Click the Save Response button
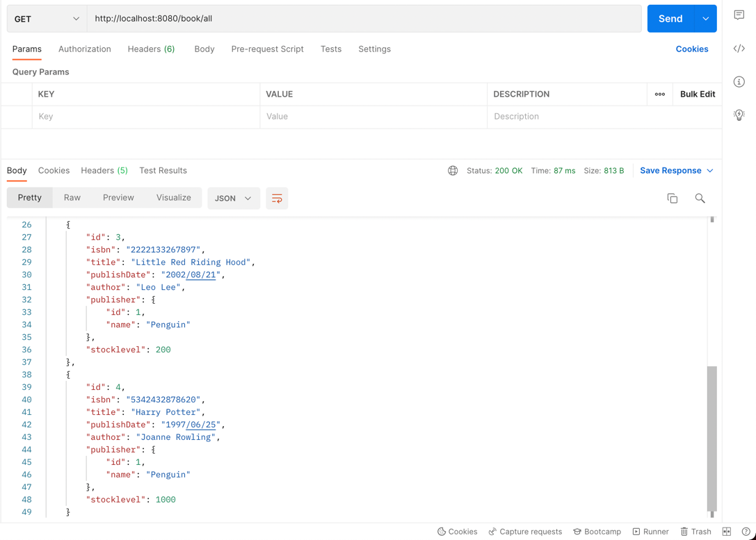This screenshot has width=756, height=540. pos(670,170)
